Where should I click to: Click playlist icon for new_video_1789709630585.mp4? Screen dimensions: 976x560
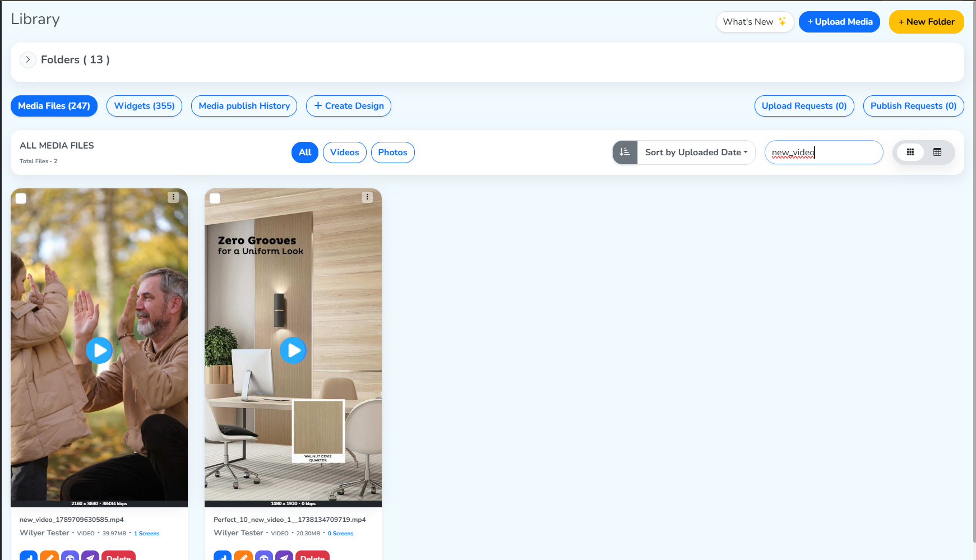70,556
